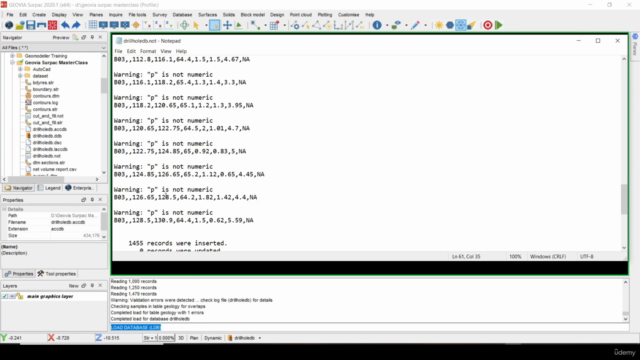Open dropdown arrow next to info icon
Viewport: 640px width, 360px height.
387,25
